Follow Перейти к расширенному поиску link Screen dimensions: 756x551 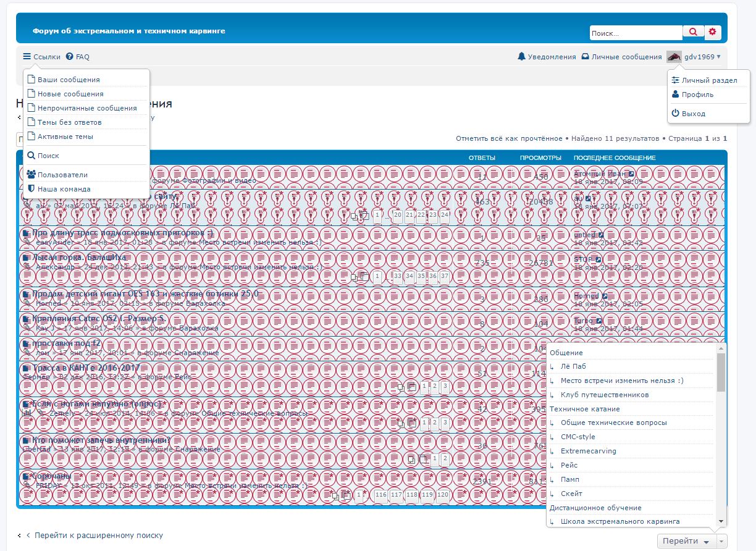point(98,536)
